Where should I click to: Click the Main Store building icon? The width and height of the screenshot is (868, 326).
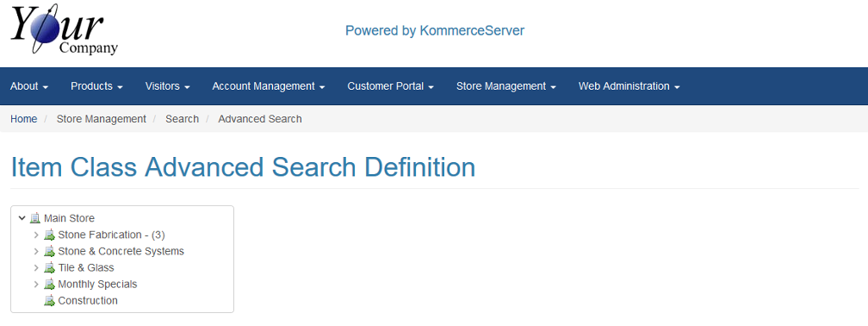[x=35, y=218]
